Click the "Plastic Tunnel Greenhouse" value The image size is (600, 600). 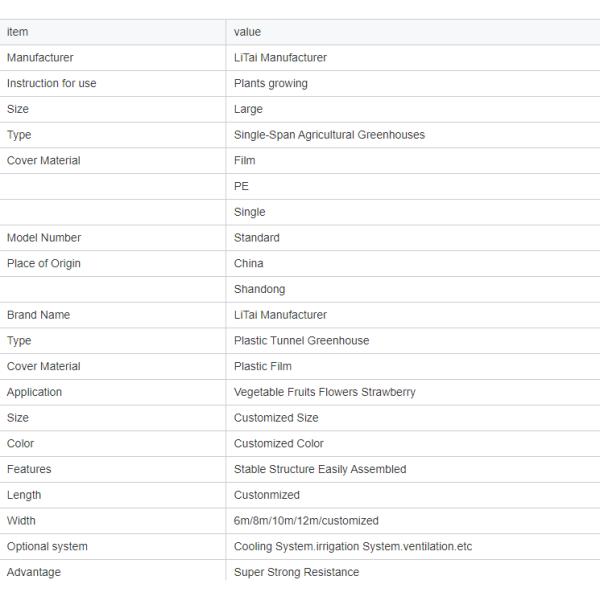301,341
